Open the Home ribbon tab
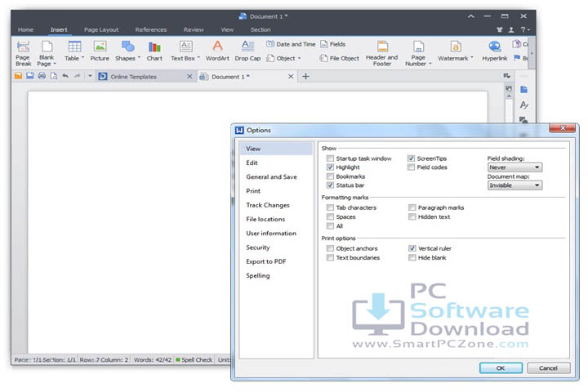 tap(25, 29)
